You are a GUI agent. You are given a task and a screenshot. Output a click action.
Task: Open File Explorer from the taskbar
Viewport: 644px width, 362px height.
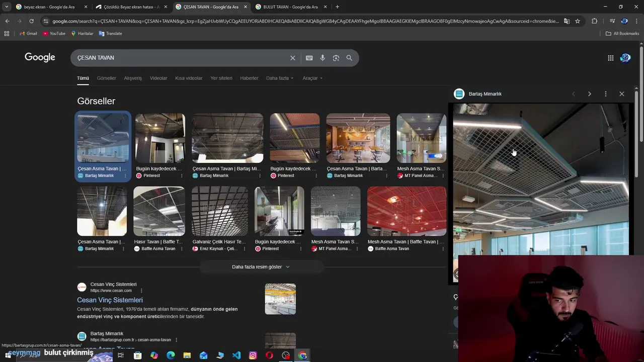tap(187, 355)
